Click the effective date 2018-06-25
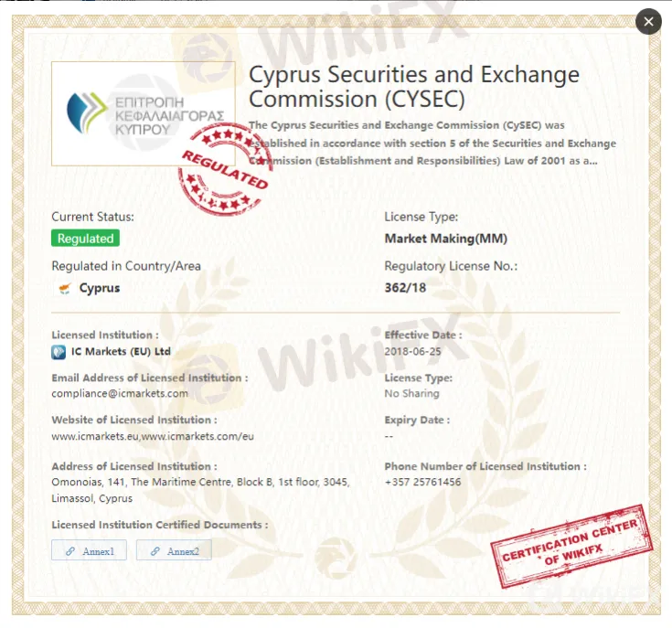672x628 pixels. (x=412, y=352)
